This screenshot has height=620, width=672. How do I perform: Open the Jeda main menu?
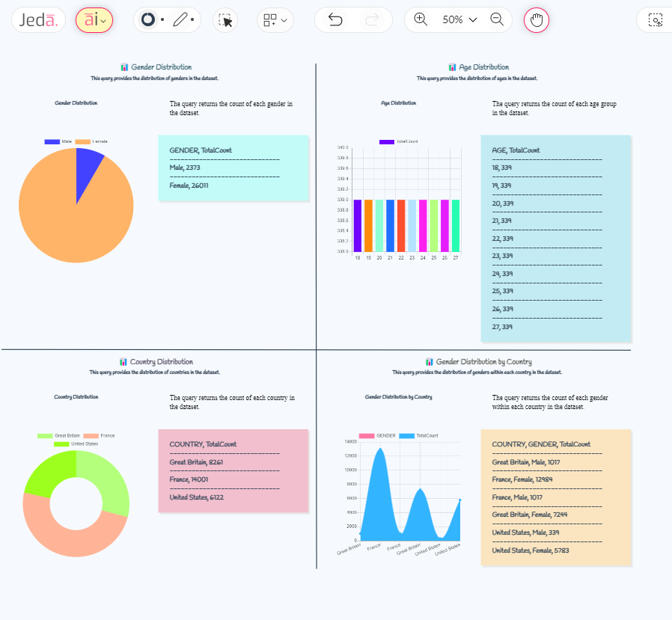point(37,20)
